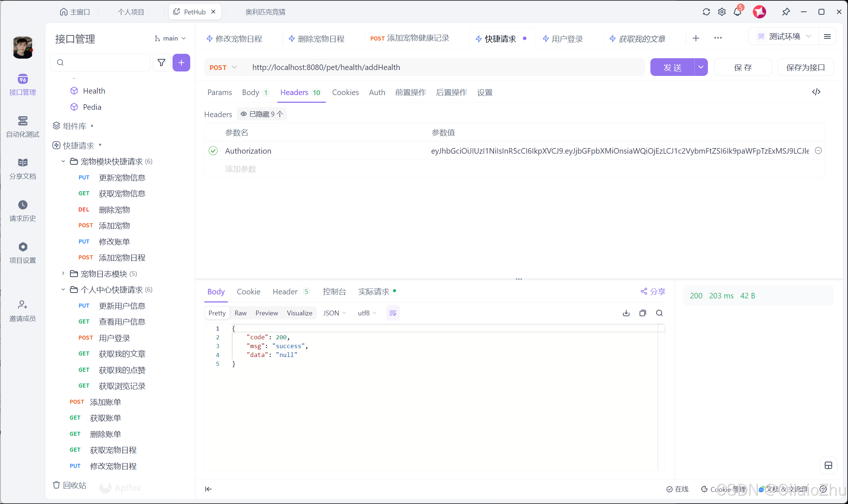Image resolution: width=848 pixels, height=504 pixels.
Task: Open the 分享文档 panel
Action: tap(22, 169)
